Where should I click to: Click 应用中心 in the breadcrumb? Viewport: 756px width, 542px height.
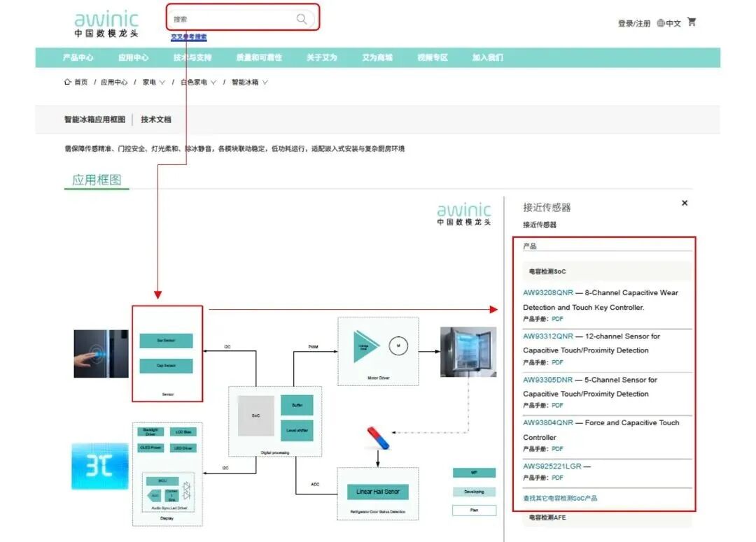114,83
